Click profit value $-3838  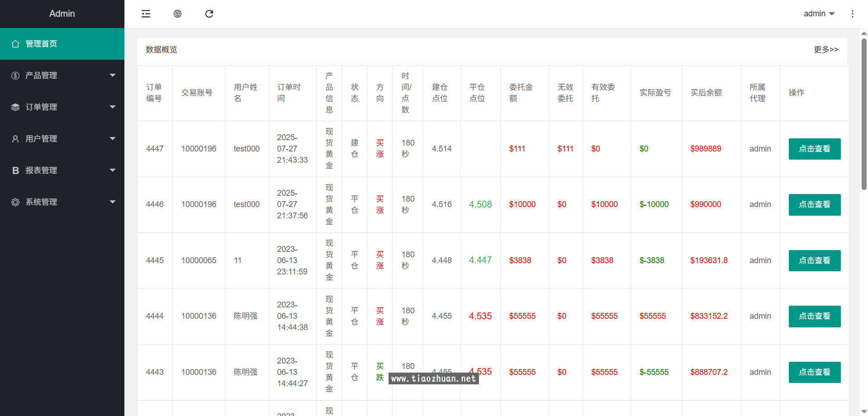pos(652,260)
